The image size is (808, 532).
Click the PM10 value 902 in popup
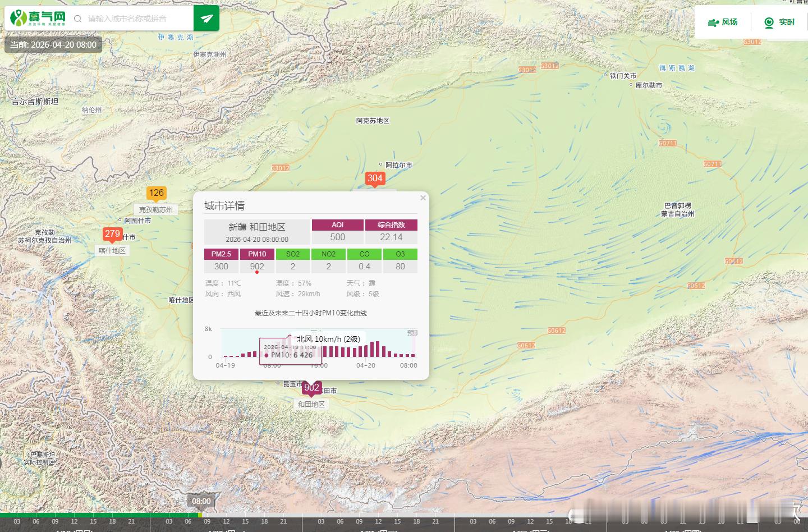pos(257,267)
